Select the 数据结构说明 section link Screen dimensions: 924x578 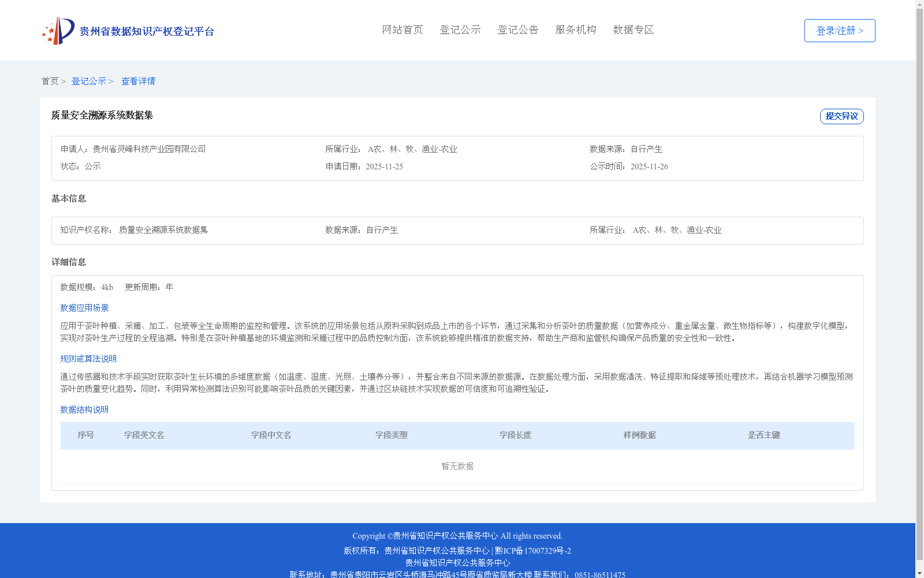click(84, 409)
